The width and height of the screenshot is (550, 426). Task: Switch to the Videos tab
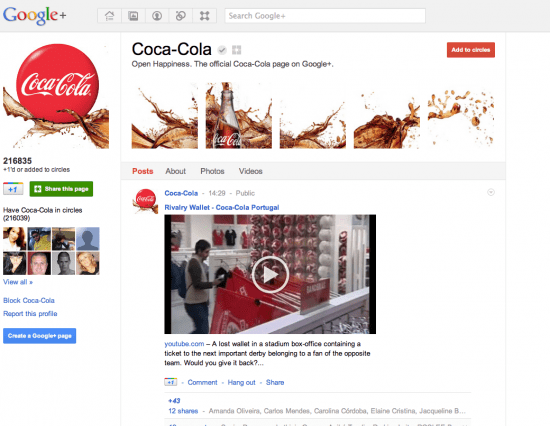coord(250,171)
